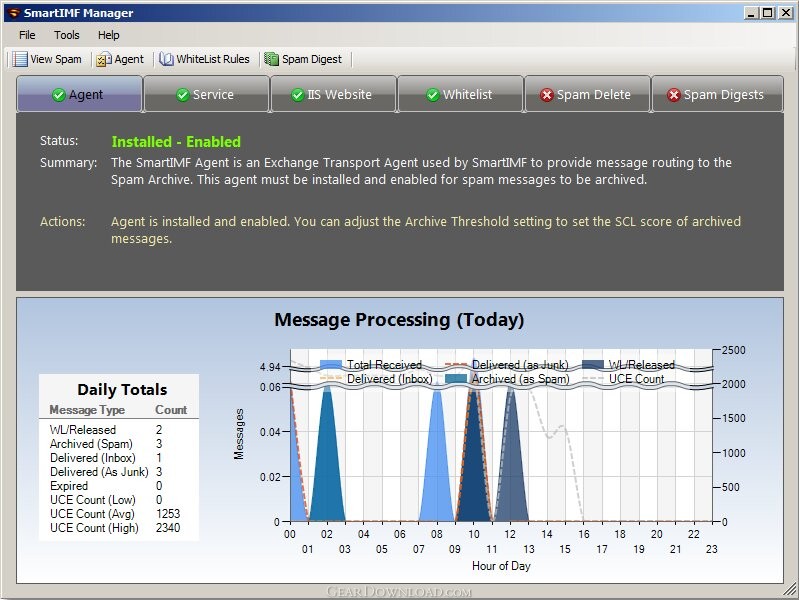This screenshot has width=799, height=600.
Task: Click the Actions label
Action: pos(63,222)
